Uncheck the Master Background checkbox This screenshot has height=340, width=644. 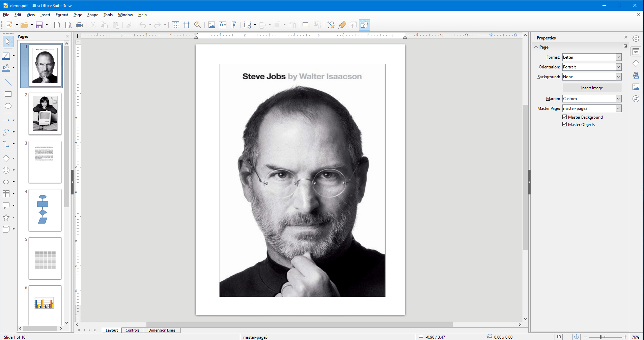pyautogui.click(x=565, y=117)
